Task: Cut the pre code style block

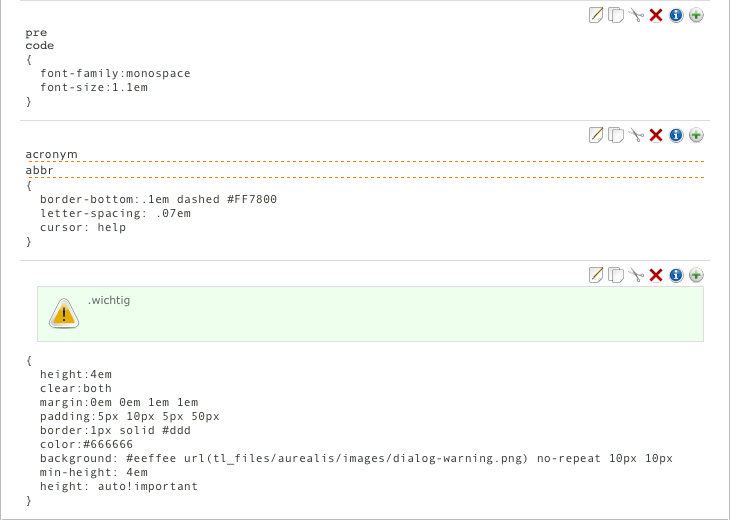Action: 636,15
